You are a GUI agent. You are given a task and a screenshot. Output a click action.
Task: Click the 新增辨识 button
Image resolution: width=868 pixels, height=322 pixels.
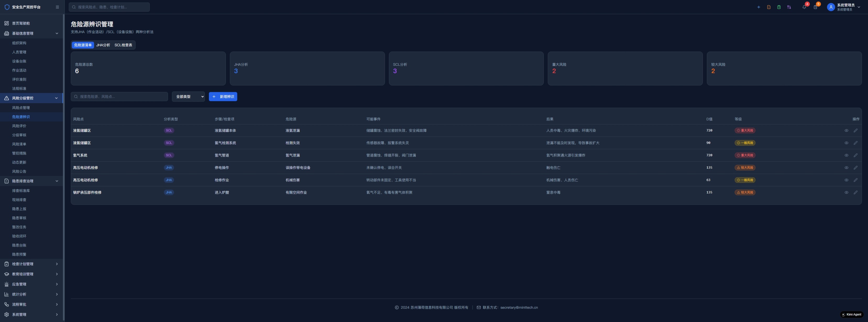[x=223, y=97]
